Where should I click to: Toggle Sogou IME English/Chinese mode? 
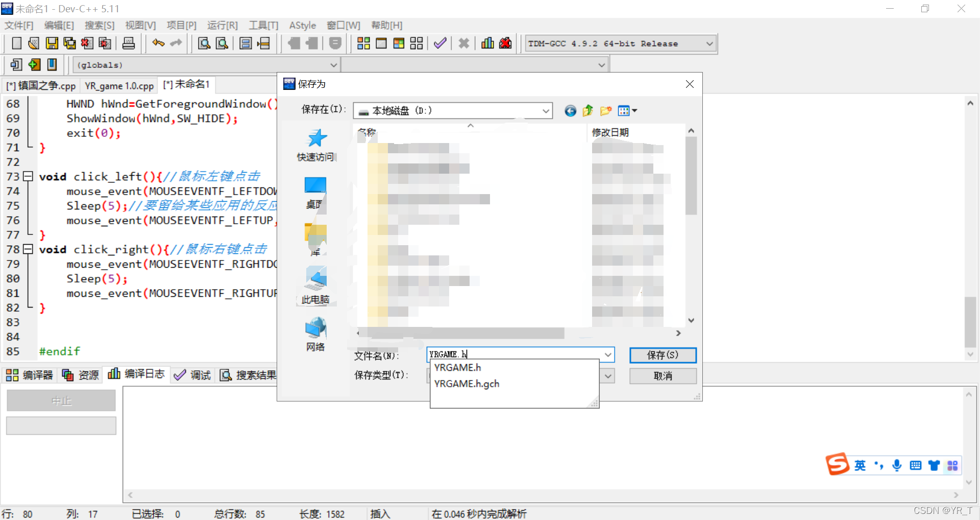click(x=860, y=465)
